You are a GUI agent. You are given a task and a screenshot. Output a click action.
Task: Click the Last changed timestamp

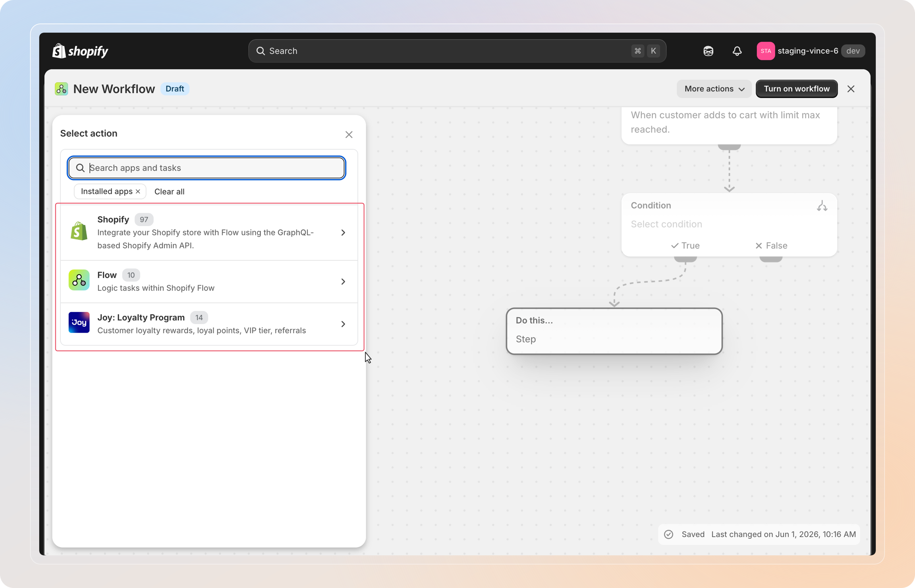tap(783, 534)
